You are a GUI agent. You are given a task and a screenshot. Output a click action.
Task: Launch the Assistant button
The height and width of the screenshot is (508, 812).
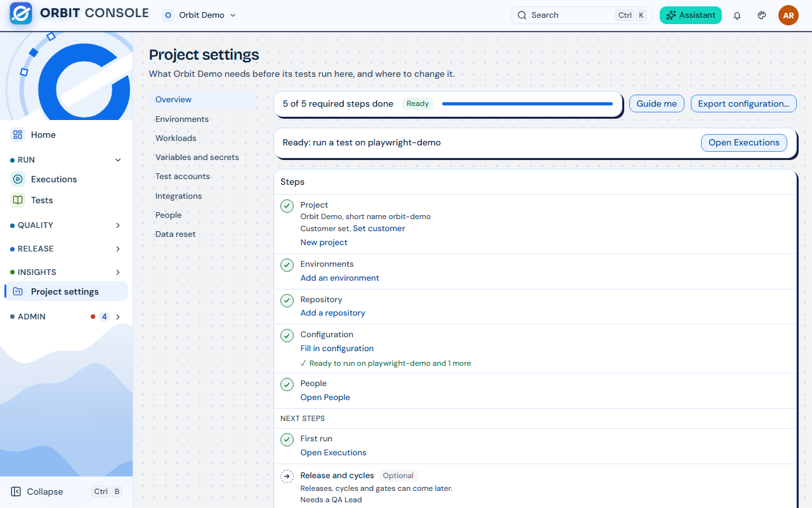(690, 15)
